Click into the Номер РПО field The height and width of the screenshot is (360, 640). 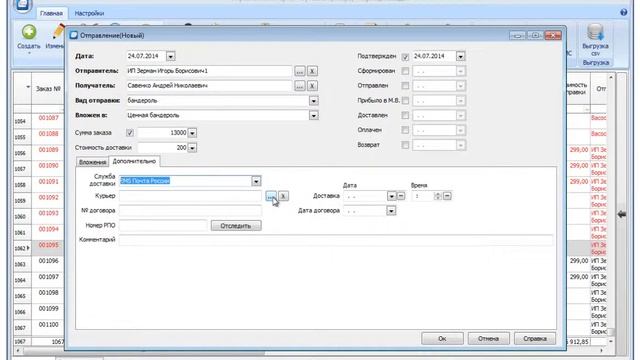(163, 226)
